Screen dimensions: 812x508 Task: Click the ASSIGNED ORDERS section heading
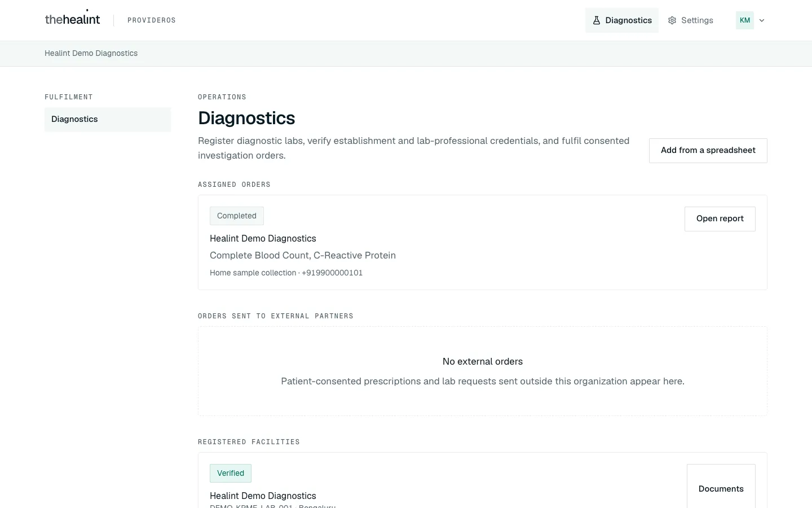[x=234, y=185]
